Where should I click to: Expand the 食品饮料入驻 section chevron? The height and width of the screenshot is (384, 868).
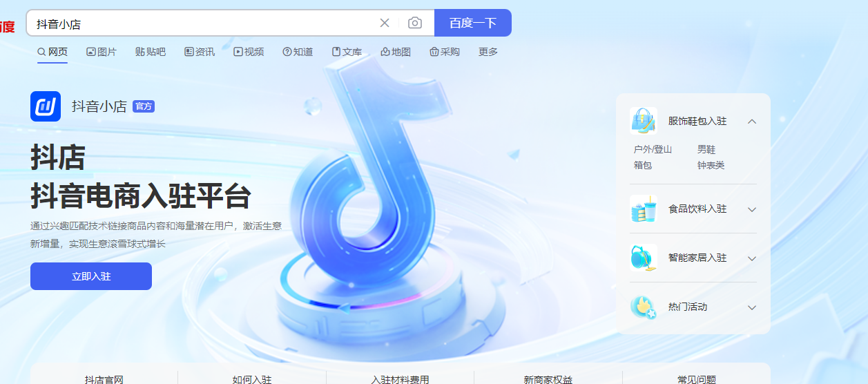pyautogui.click(x=752, y=209)
